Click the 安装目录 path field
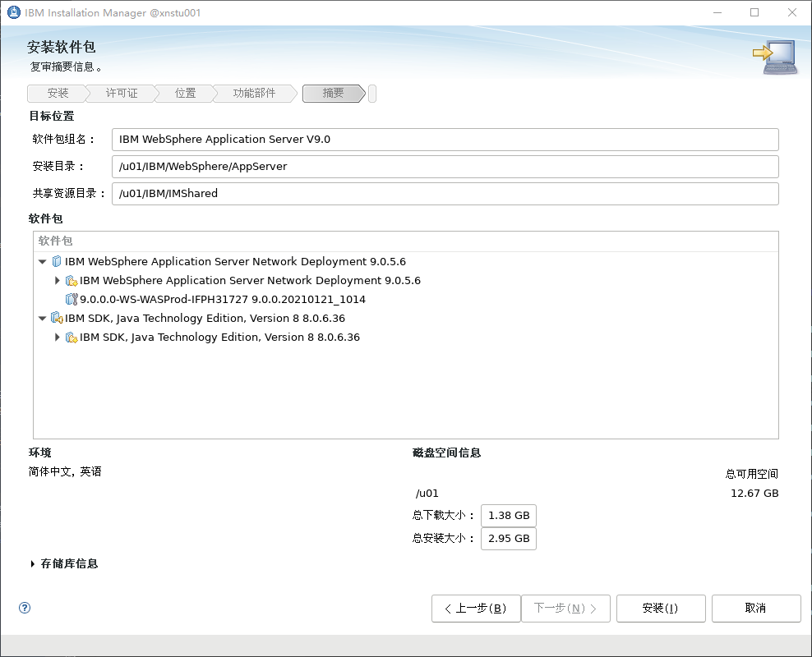812x657 pixels. (x=445, y=167)
